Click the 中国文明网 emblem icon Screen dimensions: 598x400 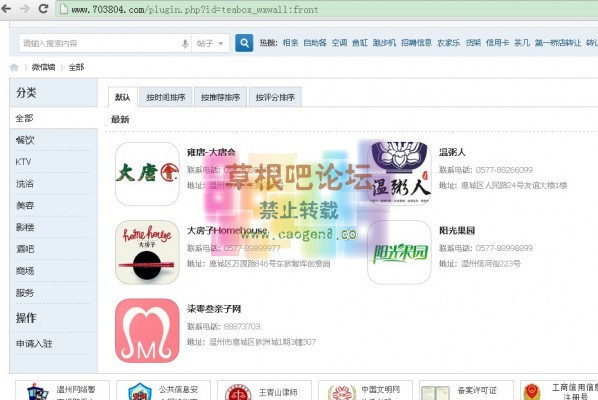[x=342, y=393]
